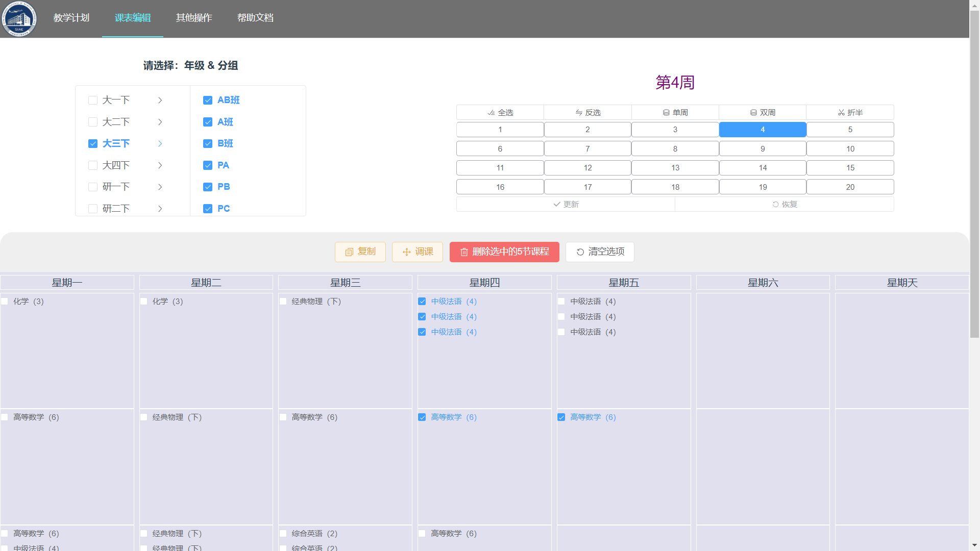This screenshot has width=980, height=551.
Task: Select week 7 button
Action: 587,149
